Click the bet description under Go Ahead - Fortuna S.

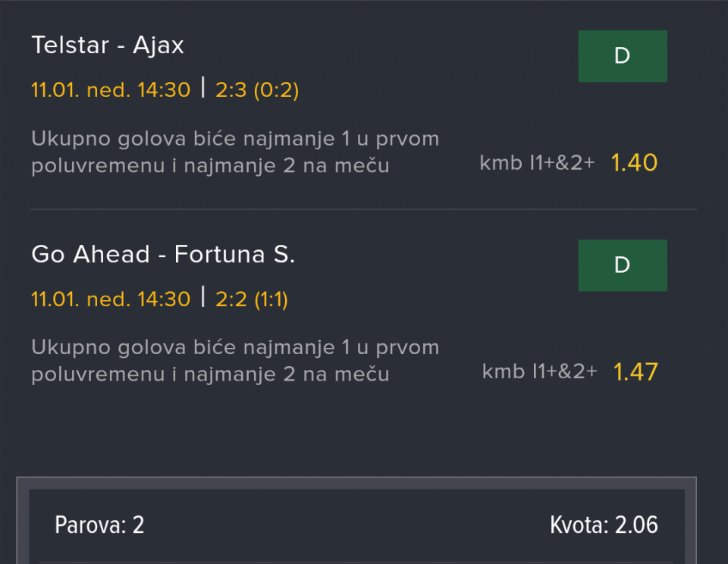(235, 361)
